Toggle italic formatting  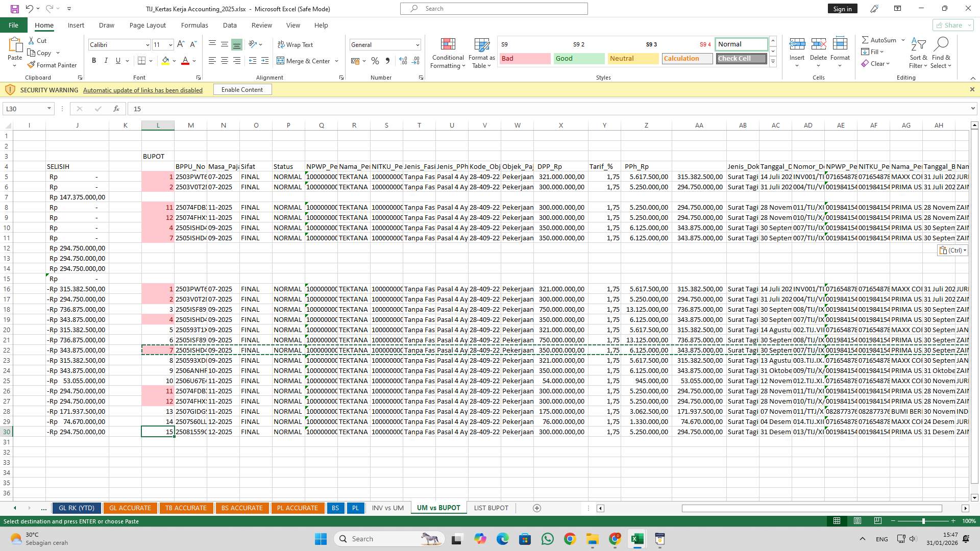coord(106,60)
